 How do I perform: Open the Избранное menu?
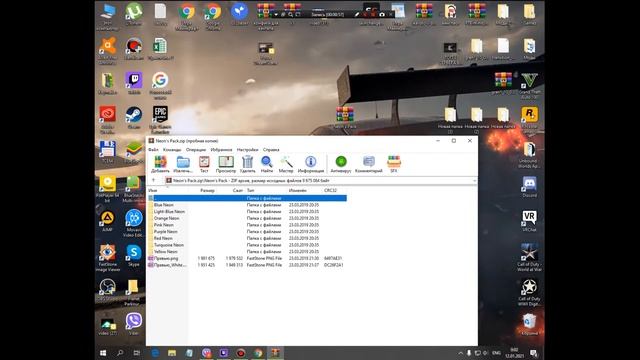pos(221,150)
